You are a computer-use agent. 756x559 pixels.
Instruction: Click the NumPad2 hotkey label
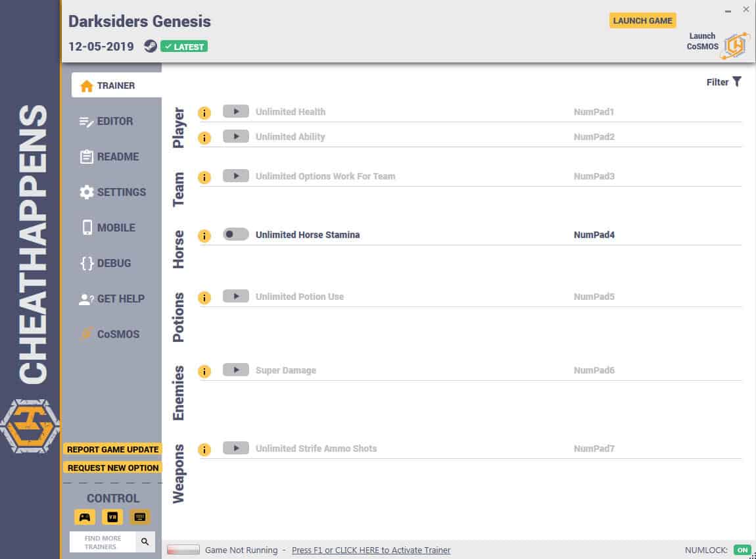tap(594, 137)
